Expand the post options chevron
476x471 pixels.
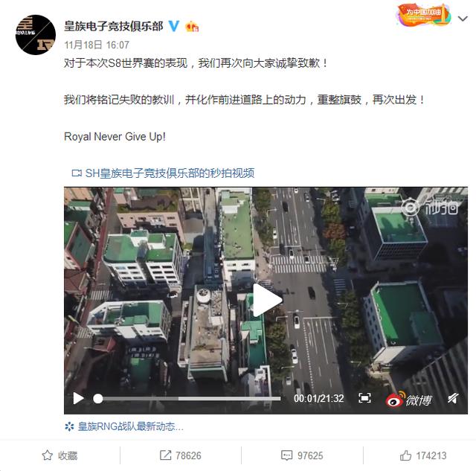[463, 19]
